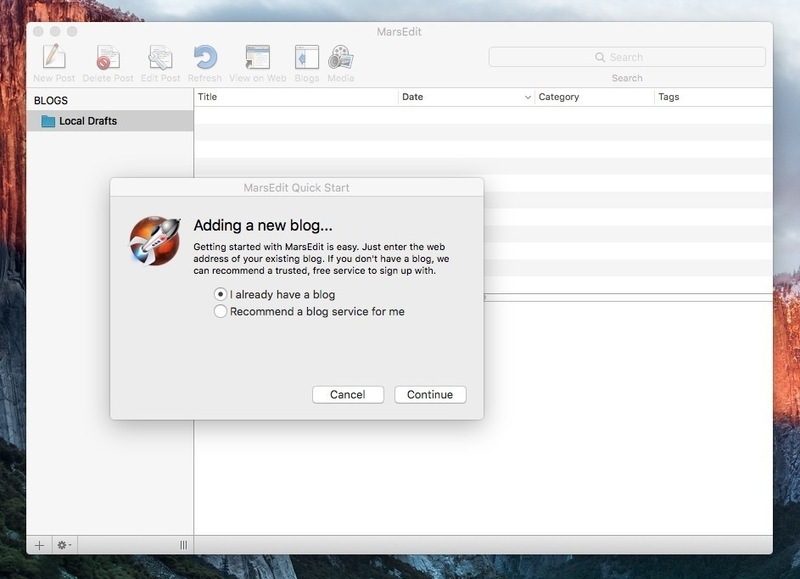Click the Delete Post toolbar icon
The image size is (800, 579).
[x=107, y=58]
